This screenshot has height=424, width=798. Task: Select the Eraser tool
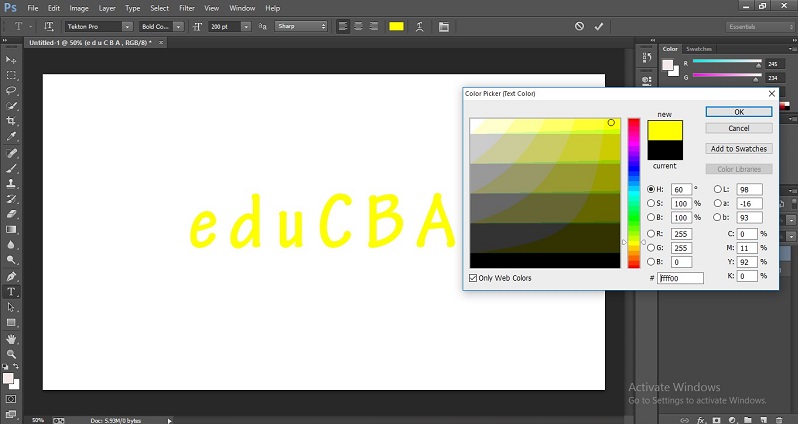coord(11,214)
